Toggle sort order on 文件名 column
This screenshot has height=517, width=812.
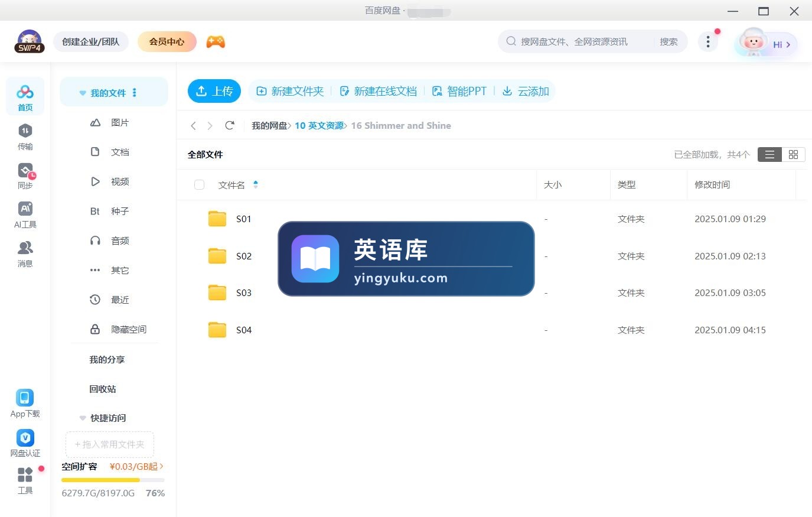pyautogui.click(x=255, y=184)
